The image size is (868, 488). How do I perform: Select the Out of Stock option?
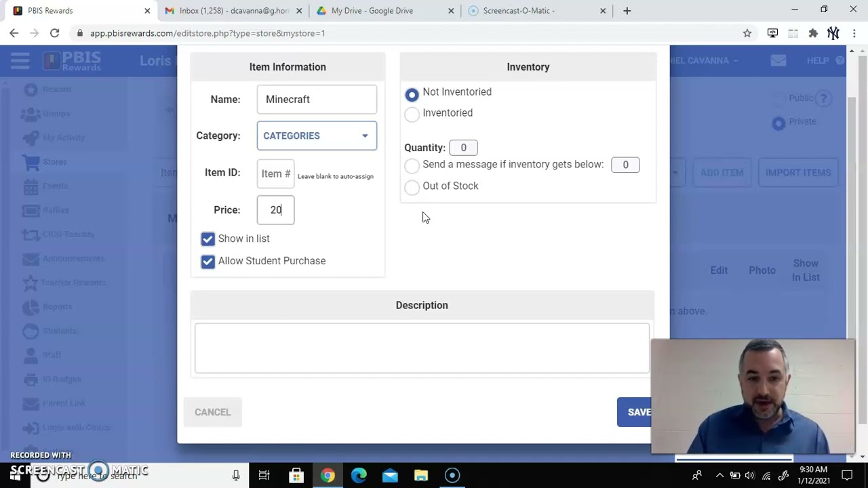(x=412, y=187)
